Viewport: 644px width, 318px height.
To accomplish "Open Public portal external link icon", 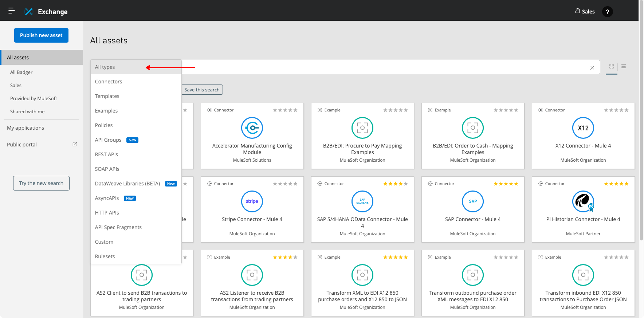I will (75, 144).
